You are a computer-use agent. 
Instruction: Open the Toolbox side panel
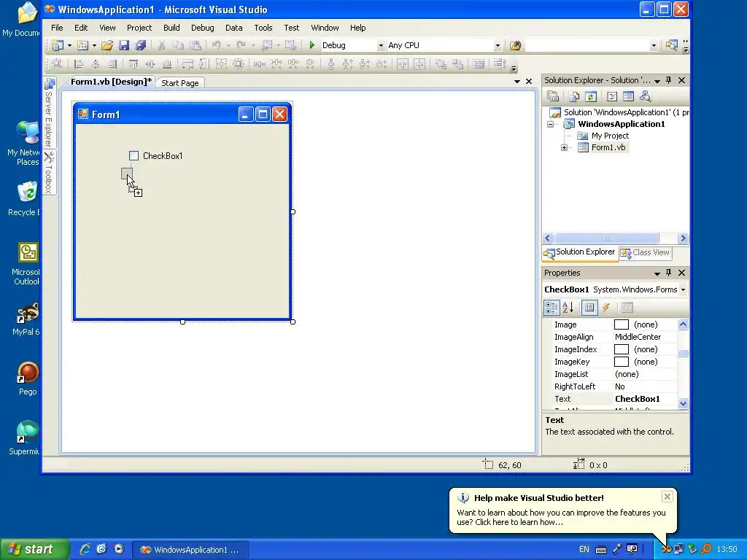[49, 172]
